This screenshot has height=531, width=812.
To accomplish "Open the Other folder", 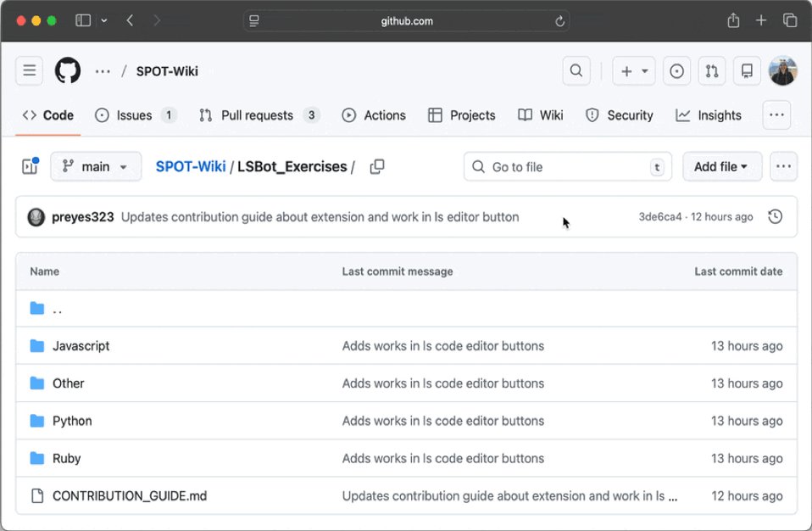I will click(x=69, y=383).
